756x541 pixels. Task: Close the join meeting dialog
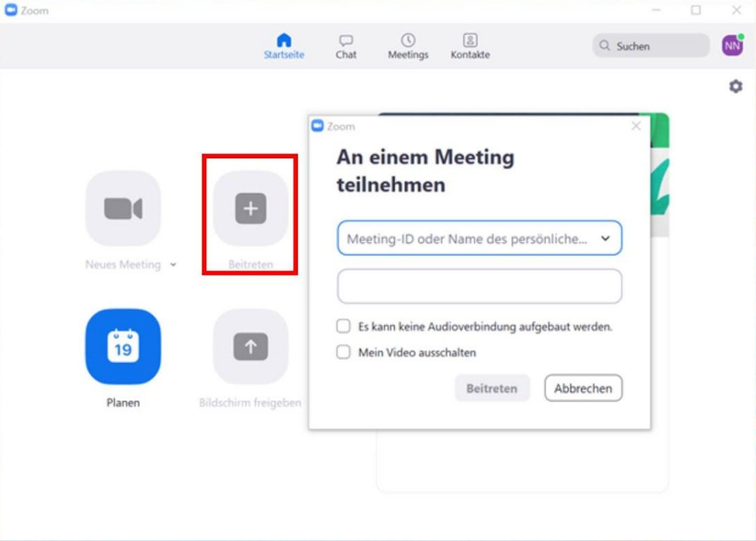pyautogui.click(x=636, y=126)
